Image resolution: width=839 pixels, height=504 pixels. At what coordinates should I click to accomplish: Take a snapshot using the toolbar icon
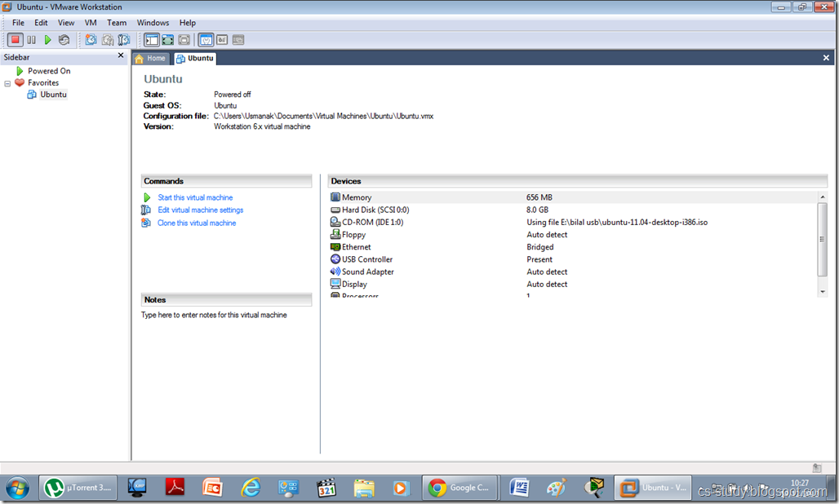coord(91,39)
